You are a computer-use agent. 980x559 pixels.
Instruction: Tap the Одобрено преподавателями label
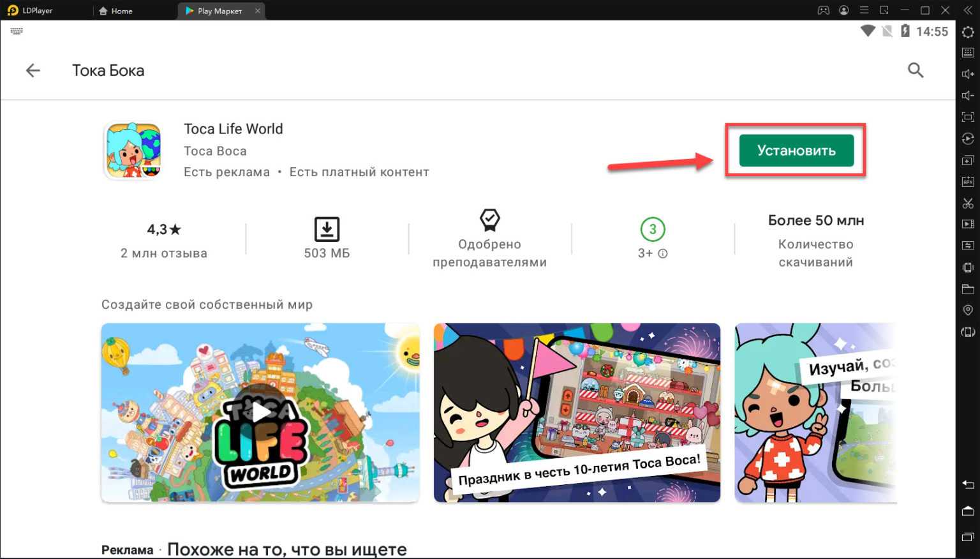coord(489,253)
